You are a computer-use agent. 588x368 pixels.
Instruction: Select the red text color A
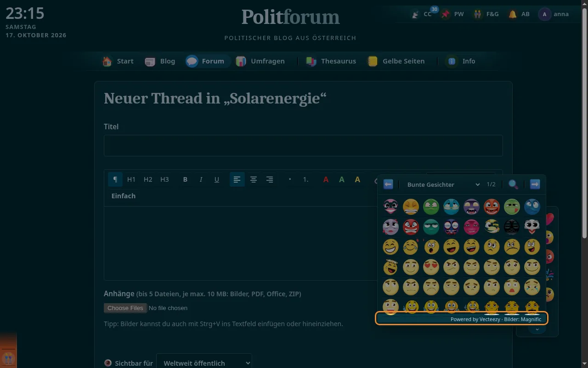(326, 179)
